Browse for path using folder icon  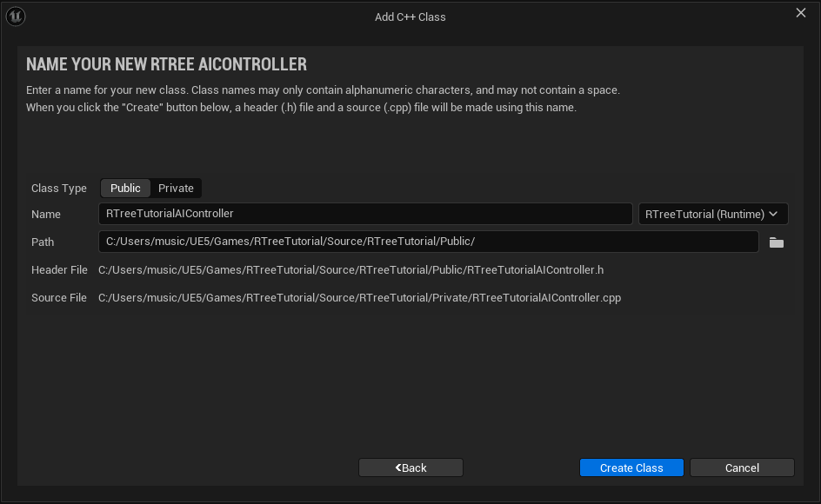pyautogui.click(x=776, y=242)
